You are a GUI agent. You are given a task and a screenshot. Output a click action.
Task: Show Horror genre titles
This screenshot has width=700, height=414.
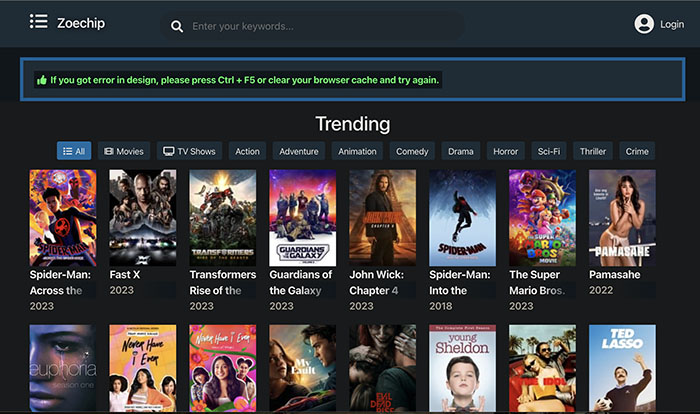click(505, 151)
